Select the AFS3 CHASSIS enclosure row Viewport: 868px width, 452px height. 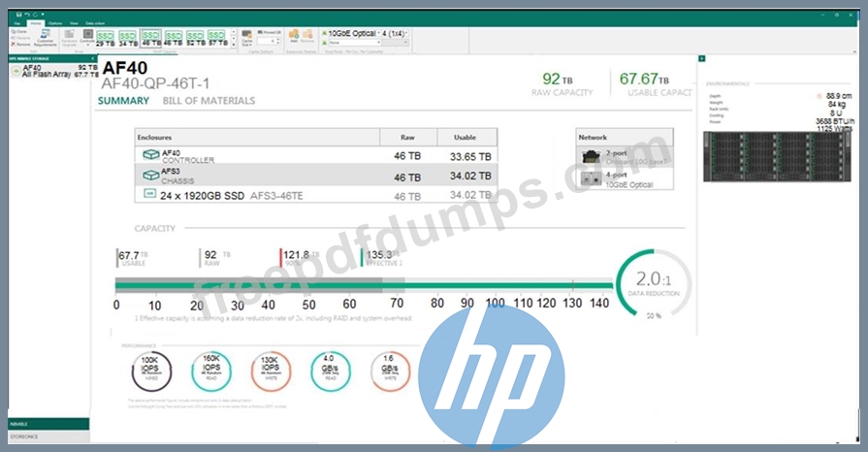pyautogui.click(x=315, y=175)
